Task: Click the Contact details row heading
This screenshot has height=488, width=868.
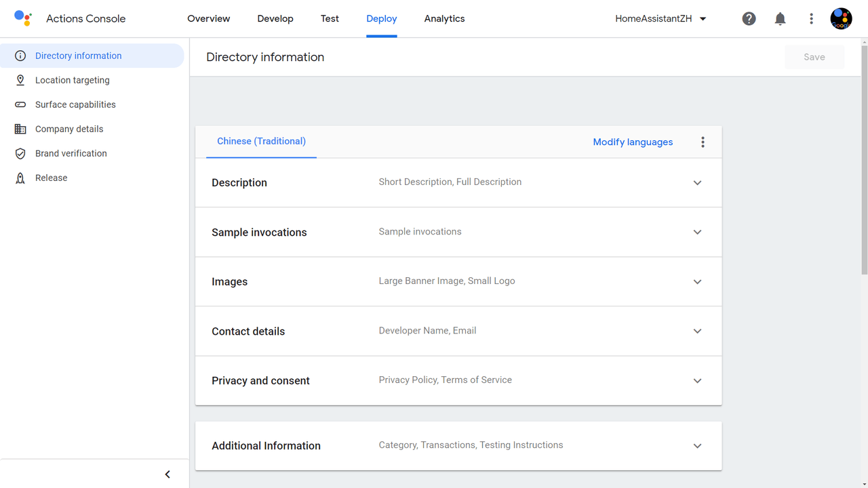Action: tap(248, 331)
